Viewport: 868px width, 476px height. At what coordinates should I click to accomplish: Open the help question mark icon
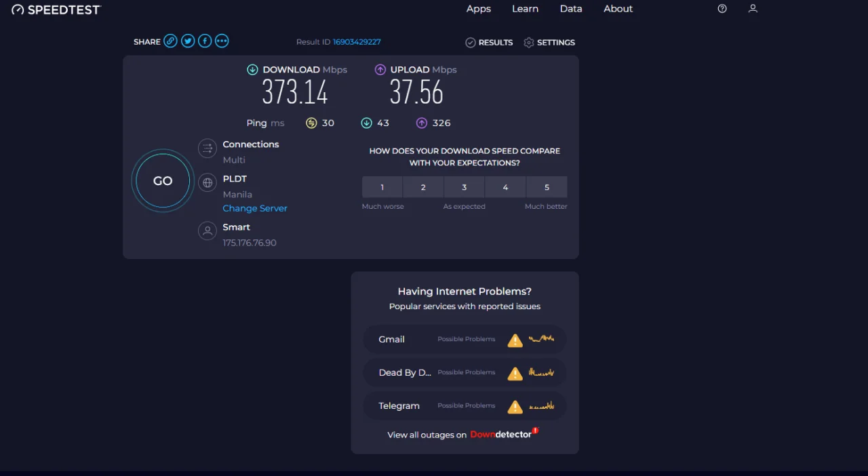click(x=722, y=9)
